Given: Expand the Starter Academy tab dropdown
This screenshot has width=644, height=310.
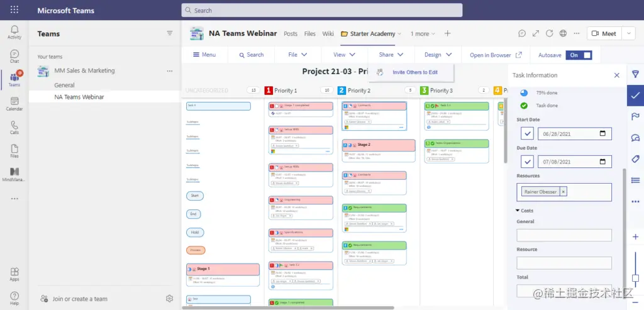Looking at the screenshot, I should pyautogui.click(x=399, y=34).
